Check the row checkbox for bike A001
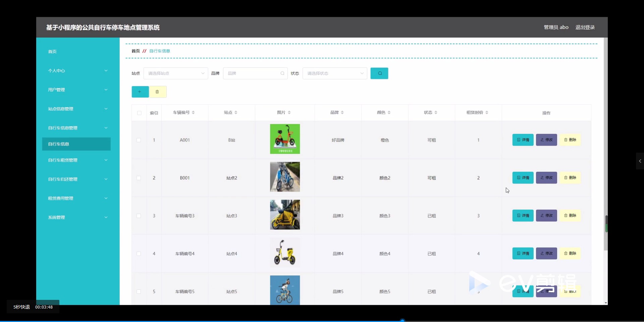Viewport: 644px width, 322px height. (139, 140)
